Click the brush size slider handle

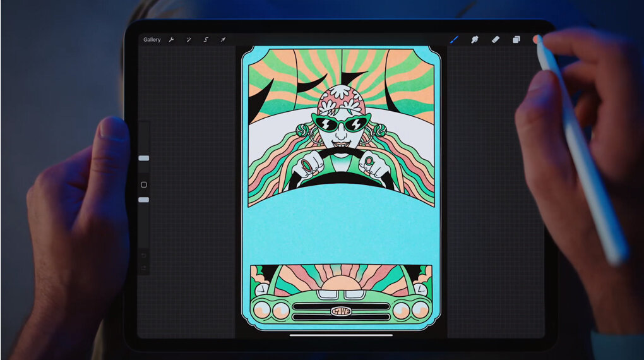pyautogui.click(x=144, y=158)
